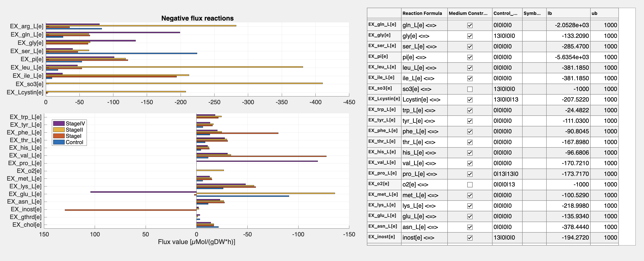Select the Reaction Formula column header
The height and width of the screenshot is (261, 644).
(x=424, y=13)
